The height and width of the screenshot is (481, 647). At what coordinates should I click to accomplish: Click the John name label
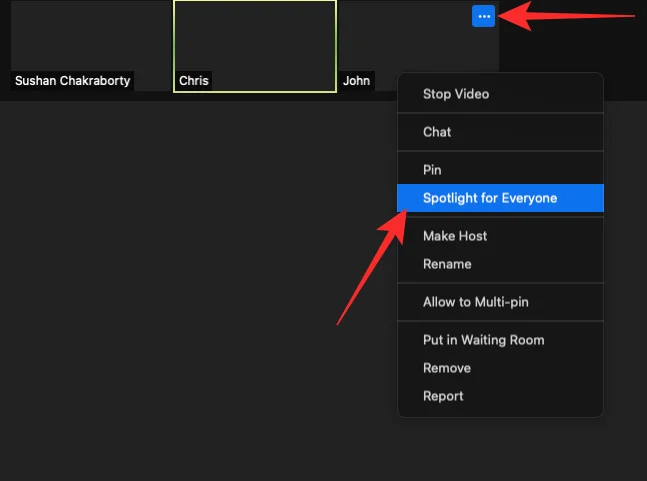(x=357, y=81)
